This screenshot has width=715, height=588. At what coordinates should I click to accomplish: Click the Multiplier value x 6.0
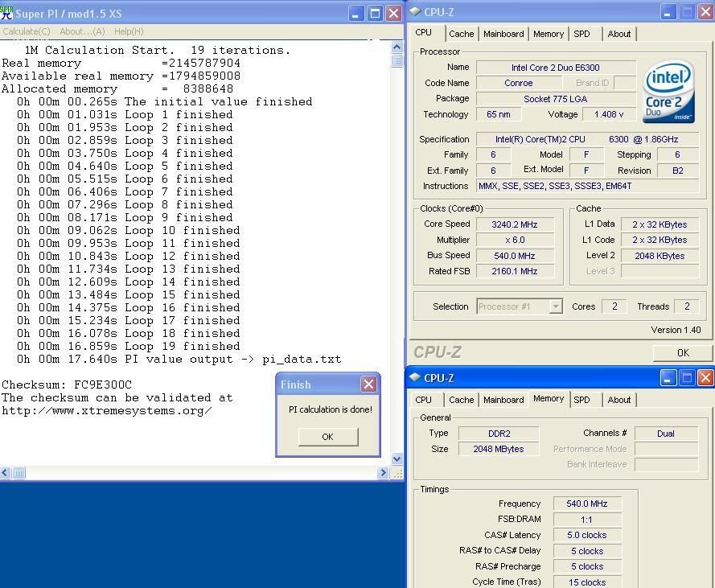pyautogui.click(x=515, y=240)
